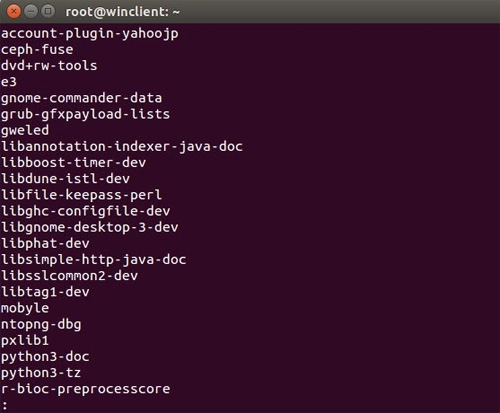Click libannotation-indexer-java-doc text
The image size is (500, 413).
[122, 147]
